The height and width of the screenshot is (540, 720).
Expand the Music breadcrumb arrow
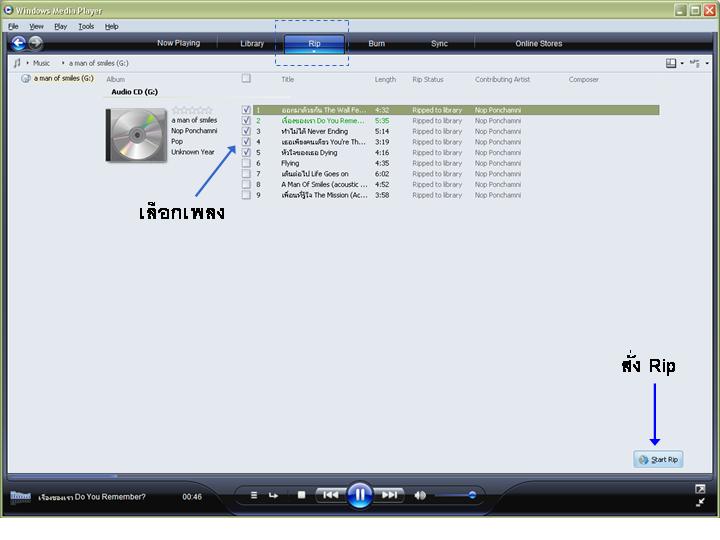27,63
